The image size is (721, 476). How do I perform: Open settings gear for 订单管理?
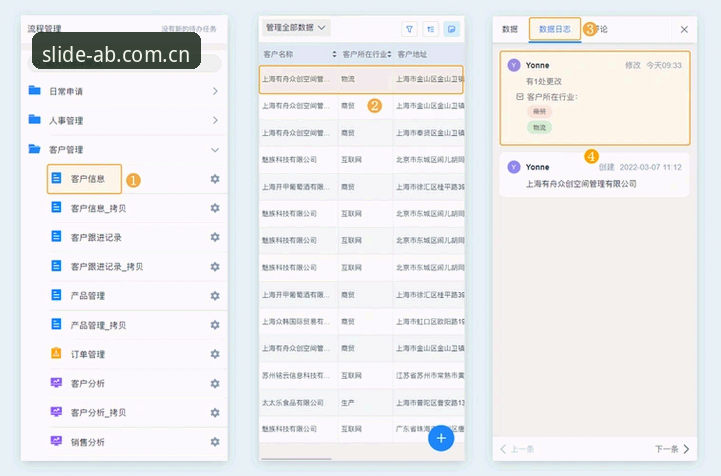(215, 354)
